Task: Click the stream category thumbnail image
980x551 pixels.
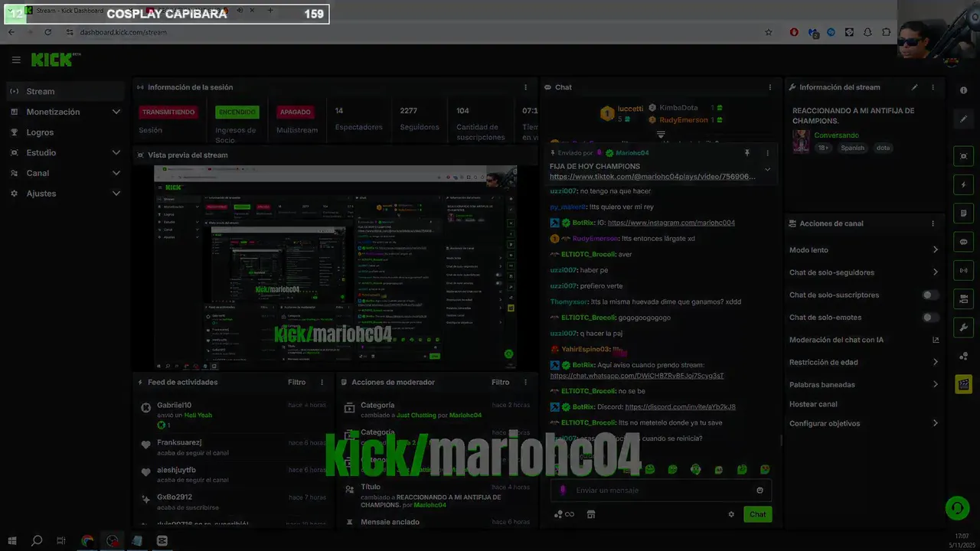Action: coord(801,142)
